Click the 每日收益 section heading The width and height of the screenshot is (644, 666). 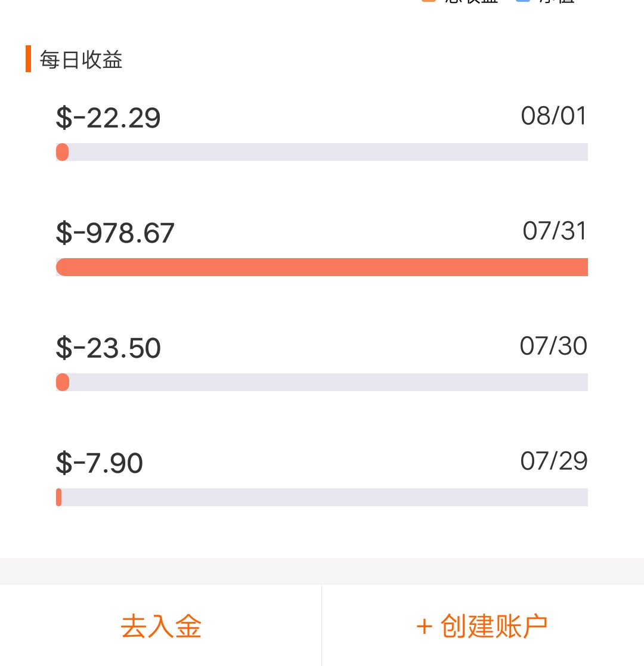coord(81,60)
